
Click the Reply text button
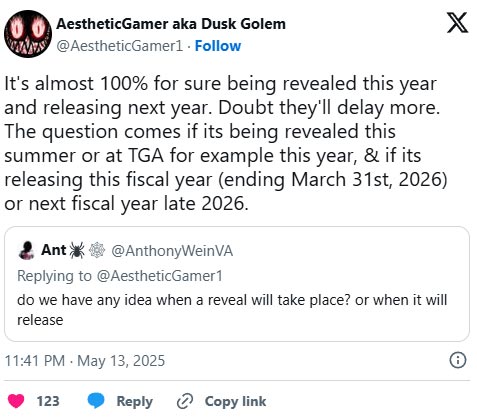coord(134,402)
